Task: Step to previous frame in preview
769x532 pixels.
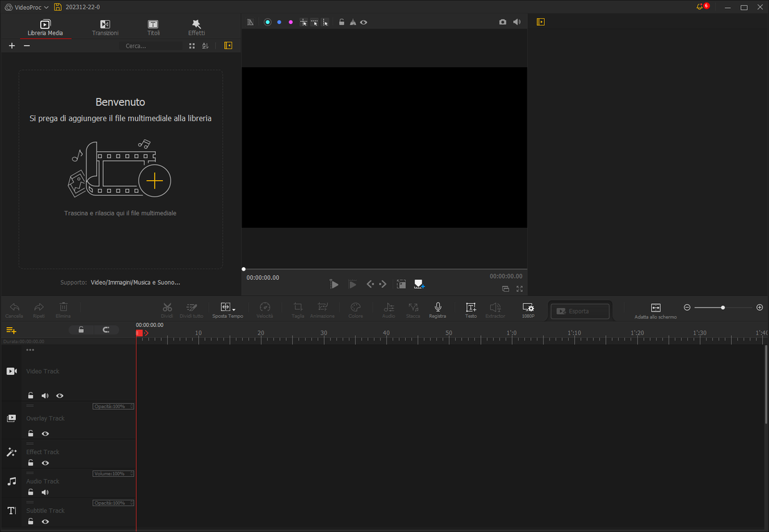Action: point(371,285)
